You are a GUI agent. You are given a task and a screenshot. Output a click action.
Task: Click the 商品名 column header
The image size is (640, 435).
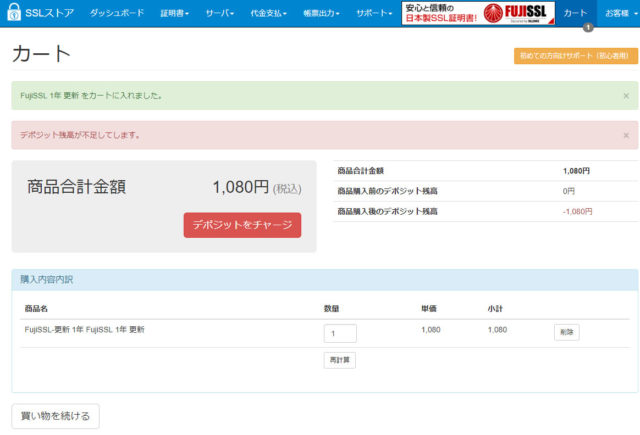(x=36, y=309)
